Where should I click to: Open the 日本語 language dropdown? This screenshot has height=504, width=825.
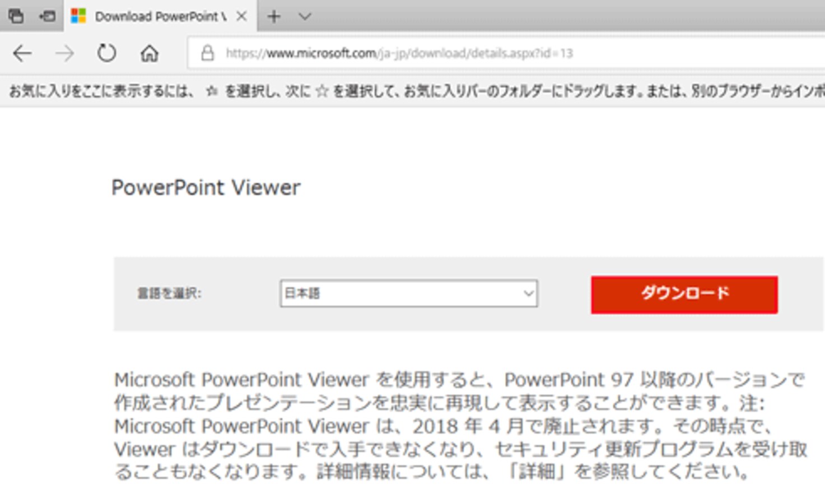pyautogui.click(x=409, y=293)
